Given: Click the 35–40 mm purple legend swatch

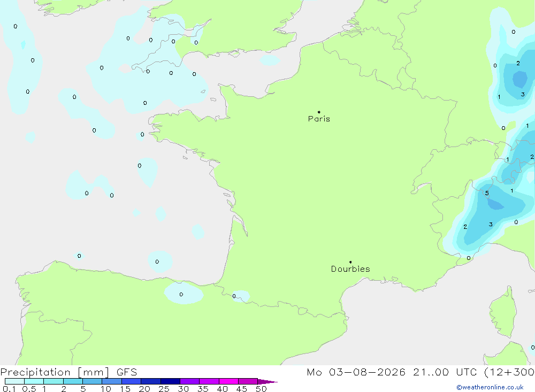Looking at the screenshot, I should pyautogui.click(x=209, y=381).
